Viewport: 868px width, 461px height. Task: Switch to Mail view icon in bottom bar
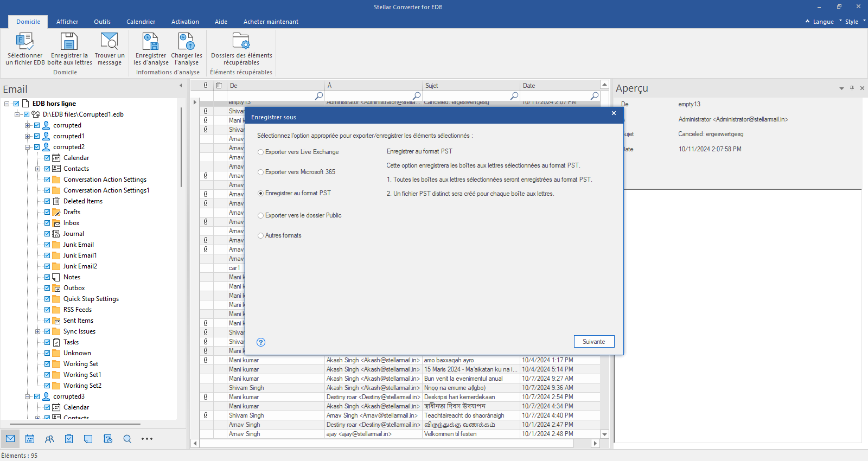[x=10, y=439]
